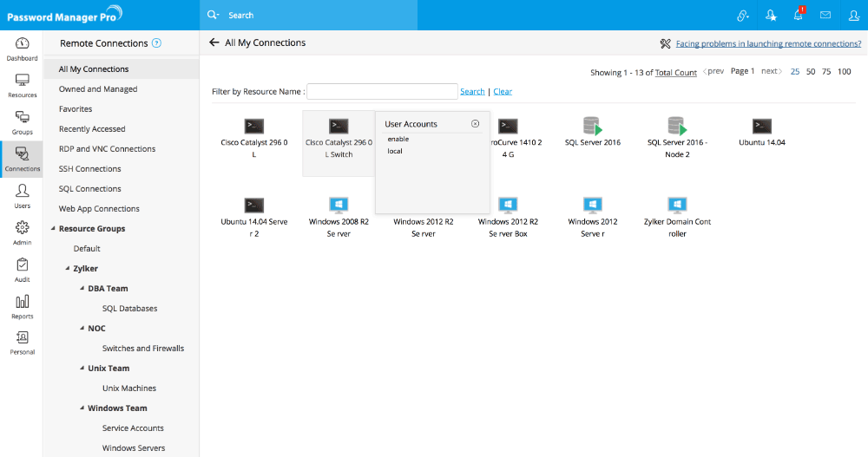Click the notification bell icon

click(799, 15)
